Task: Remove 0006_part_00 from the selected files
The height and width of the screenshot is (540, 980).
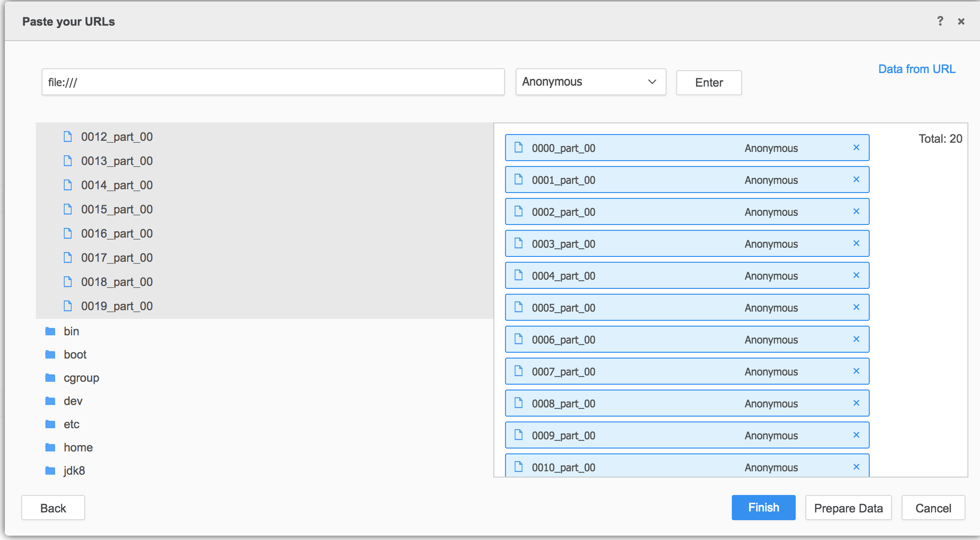Action: coord(856,339)
